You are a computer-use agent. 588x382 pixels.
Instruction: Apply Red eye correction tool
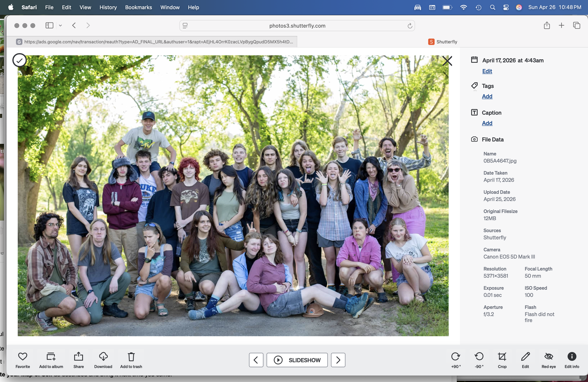pyautogui.click(x=548, y=357)
